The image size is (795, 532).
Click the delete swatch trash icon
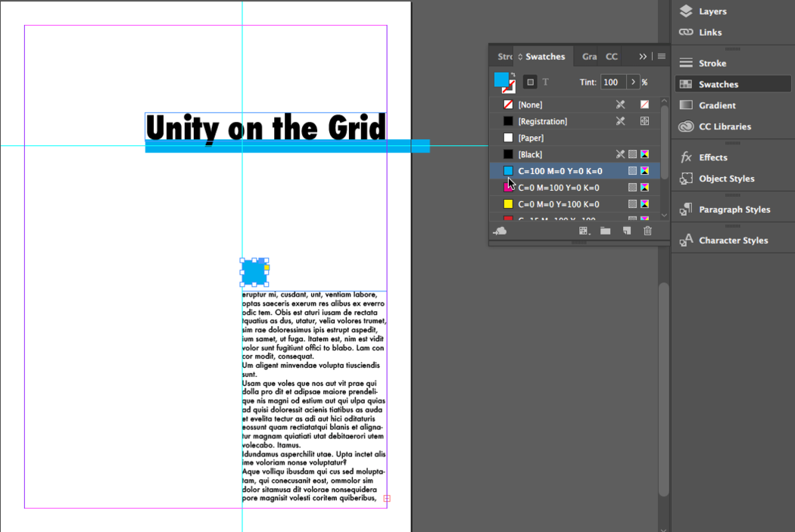pos(647,231)
